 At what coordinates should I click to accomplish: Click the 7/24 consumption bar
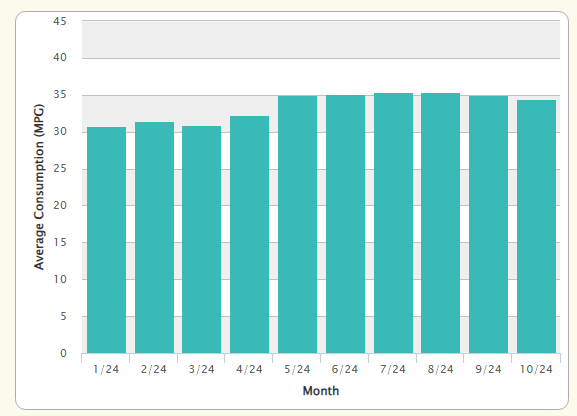[393, 223]
